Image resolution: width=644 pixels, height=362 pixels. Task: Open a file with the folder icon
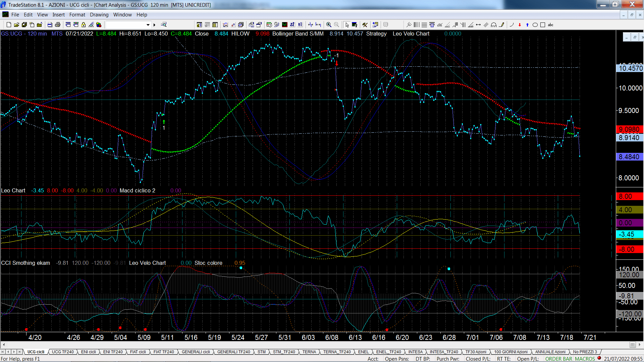tap(16, 25)
